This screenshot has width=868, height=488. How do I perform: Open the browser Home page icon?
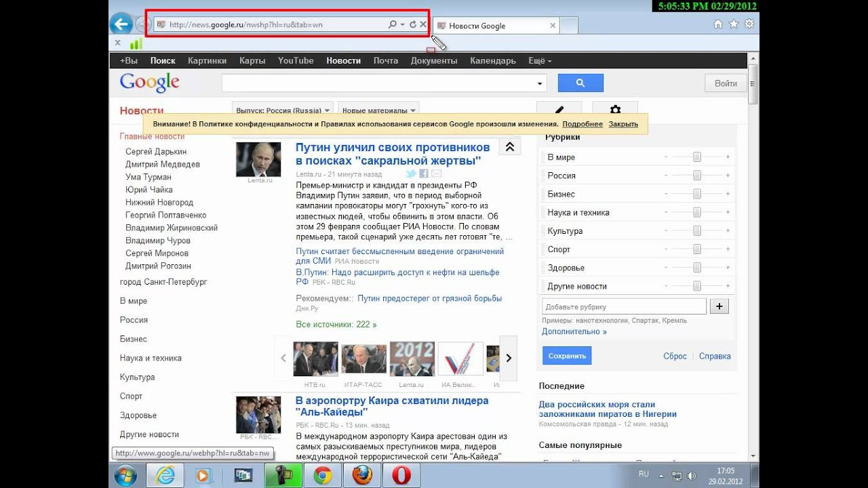click(718, 24)
